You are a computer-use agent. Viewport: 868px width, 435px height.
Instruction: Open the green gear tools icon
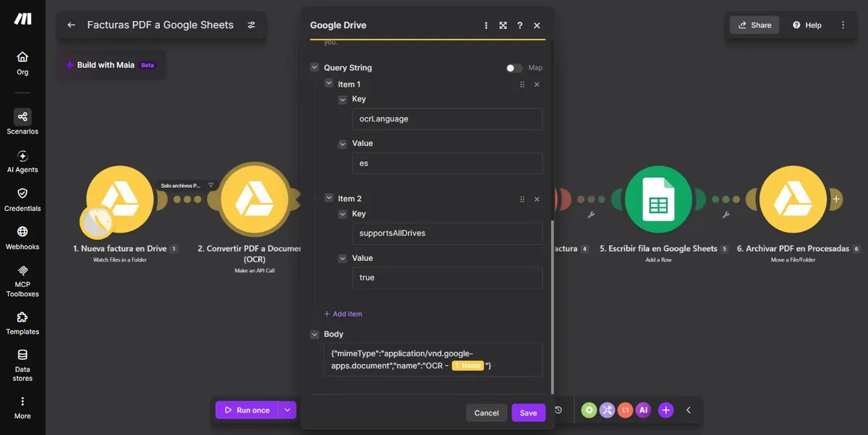[590, 410]
